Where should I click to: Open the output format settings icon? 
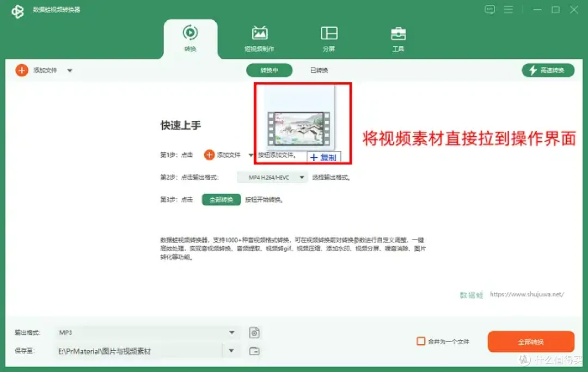(x=254, y=333)
